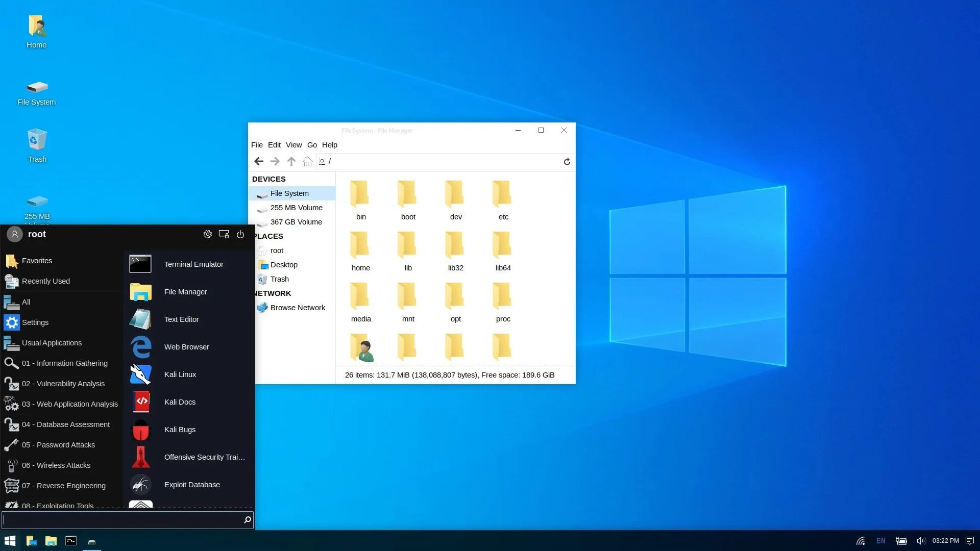Select the boot folder
980x551 pixels.
(408, 201)
